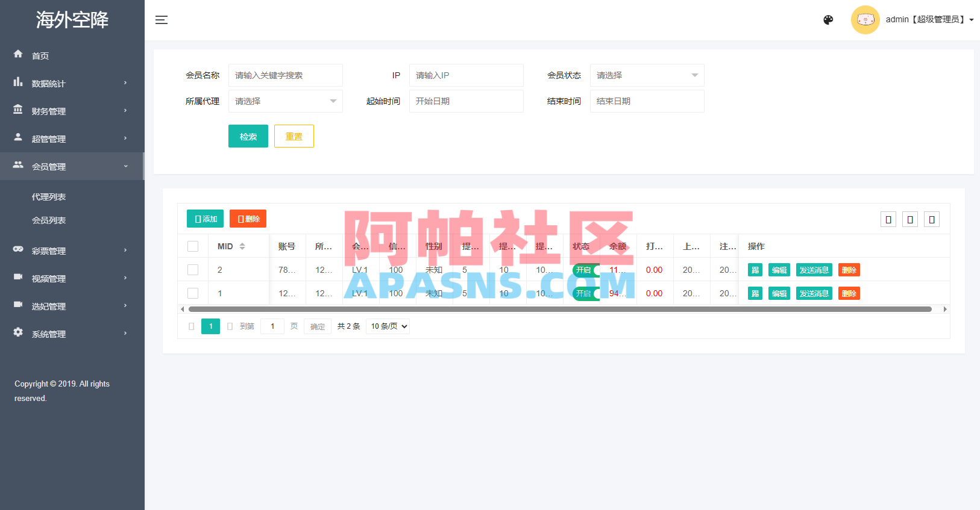The image size is (980, 510).
Task: Click the scrollbar right arrow
Action: 945,309
